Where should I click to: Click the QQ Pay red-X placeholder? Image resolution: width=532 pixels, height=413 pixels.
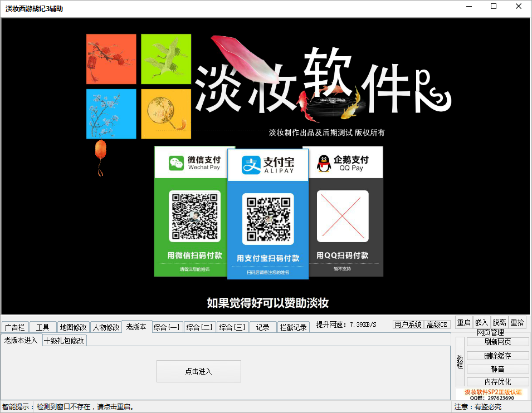click(343, 217)
